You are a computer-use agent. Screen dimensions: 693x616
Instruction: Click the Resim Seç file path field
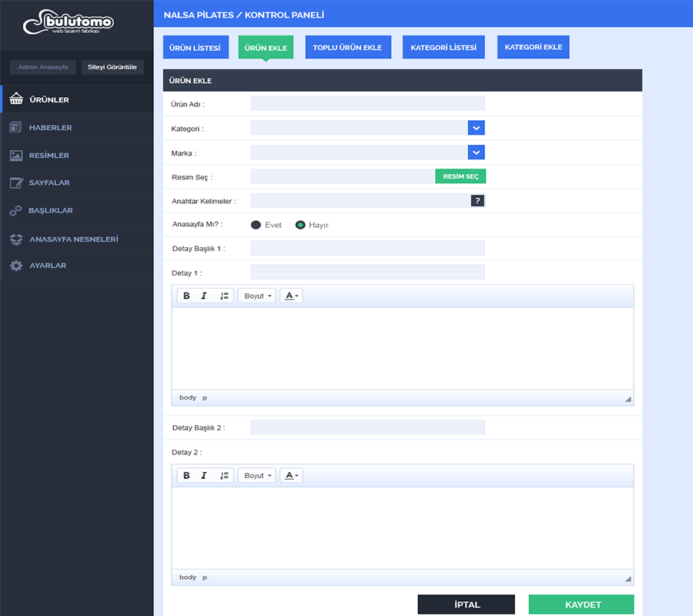tap(343, 176)
